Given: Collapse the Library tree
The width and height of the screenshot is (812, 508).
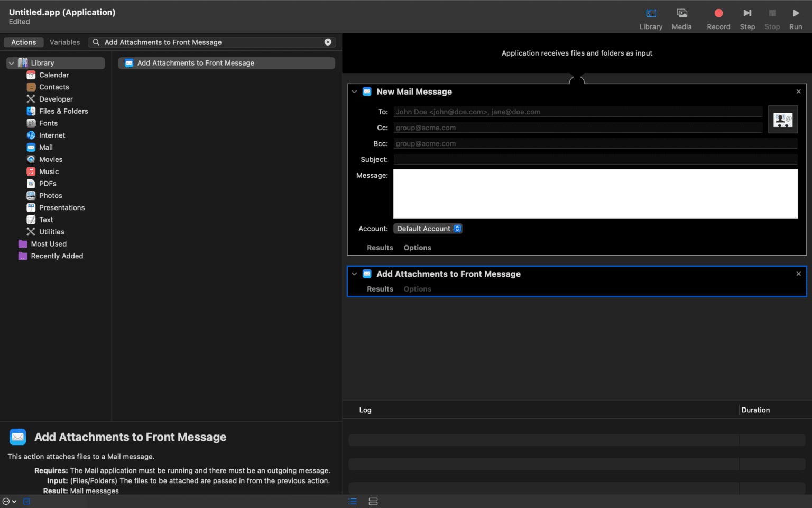Looking at the screenshot, I should (11, 63).
